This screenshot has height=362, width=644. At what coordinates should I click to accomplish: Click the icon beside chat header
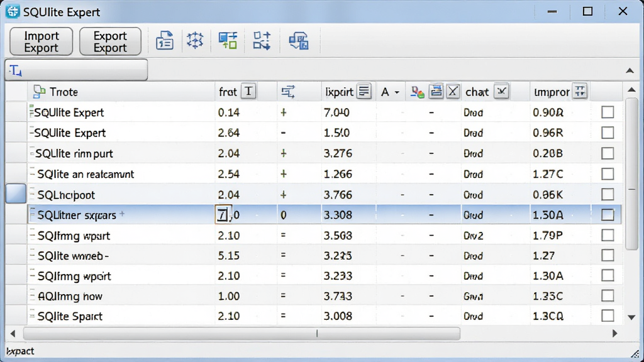[x=501, y=91]
